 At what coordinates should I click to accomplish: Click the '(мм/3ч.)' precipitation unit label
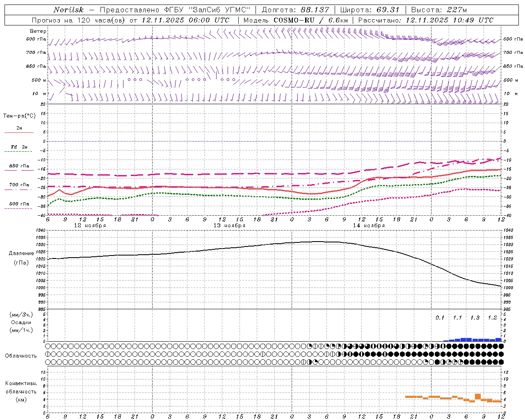point(21,315)
